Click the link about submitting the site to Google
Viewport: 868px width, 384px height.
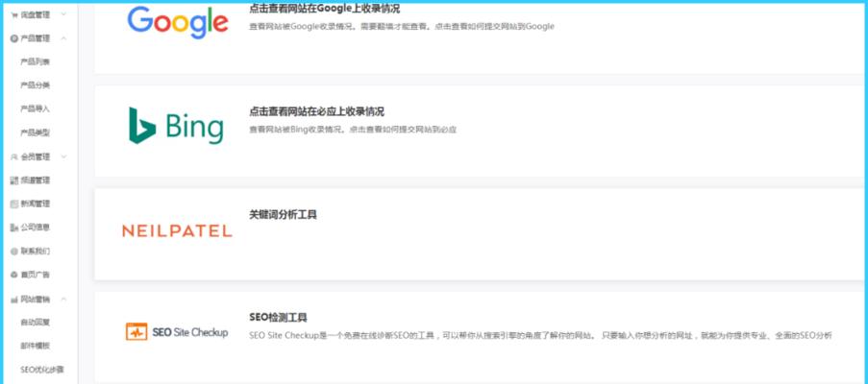[494, 27]
